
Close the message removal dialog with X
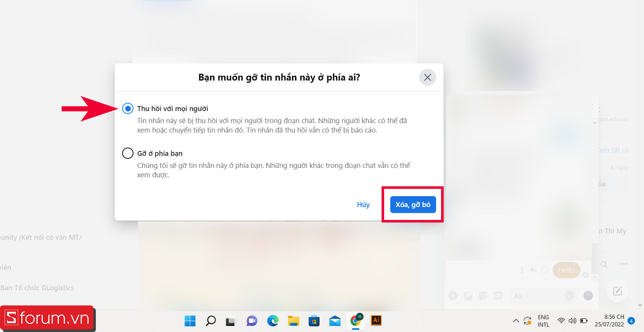(427, 78)
